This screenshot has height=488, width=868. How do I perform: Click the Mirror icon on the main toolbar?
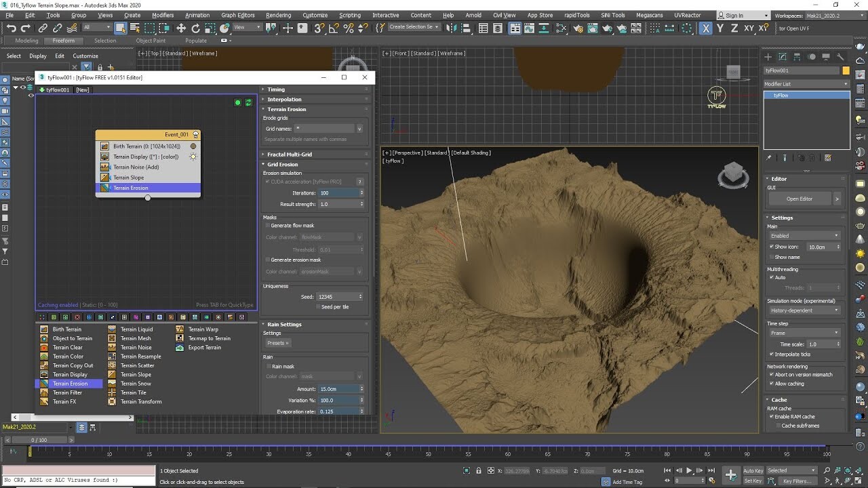(452, 28)
